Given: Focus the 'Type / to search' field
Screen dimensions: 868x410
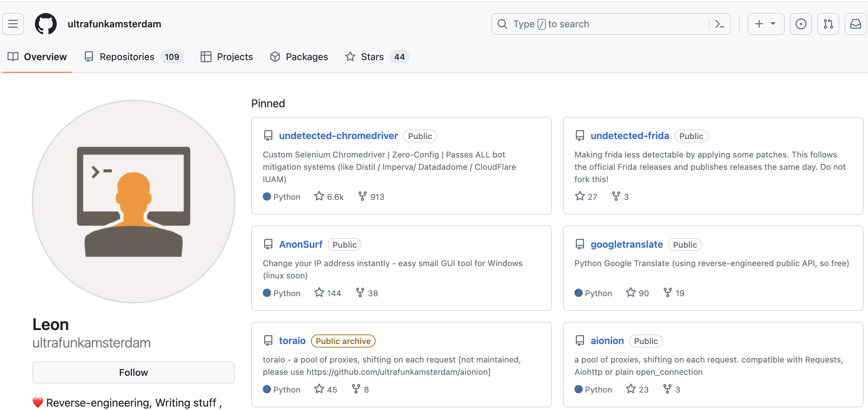Looking at the screenshot, I should [x=611, y=24].
